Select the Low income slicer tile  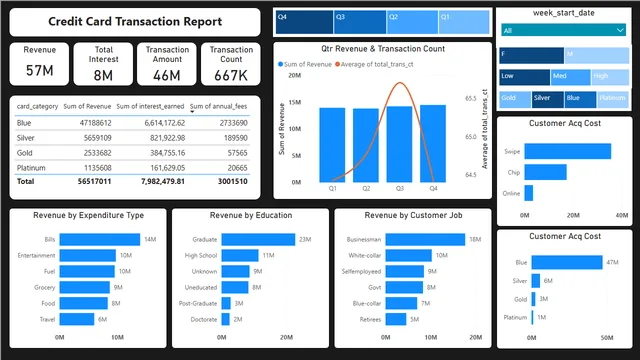coord(524,77)
